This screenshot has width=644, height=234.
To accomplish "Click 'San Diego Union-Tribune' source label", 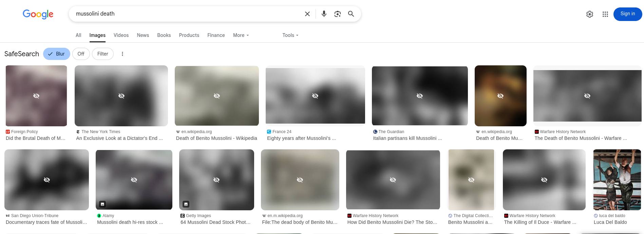I will (35, 216).
